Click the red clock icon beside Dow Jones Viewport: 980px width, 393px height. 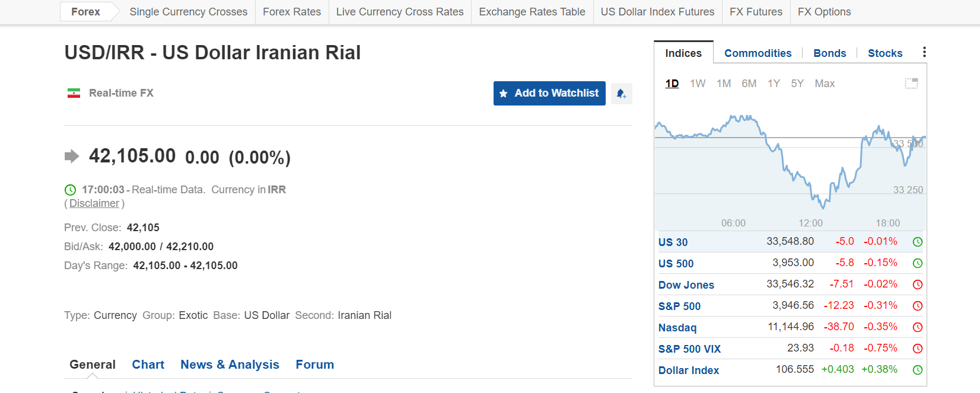[x=918, y=285]
